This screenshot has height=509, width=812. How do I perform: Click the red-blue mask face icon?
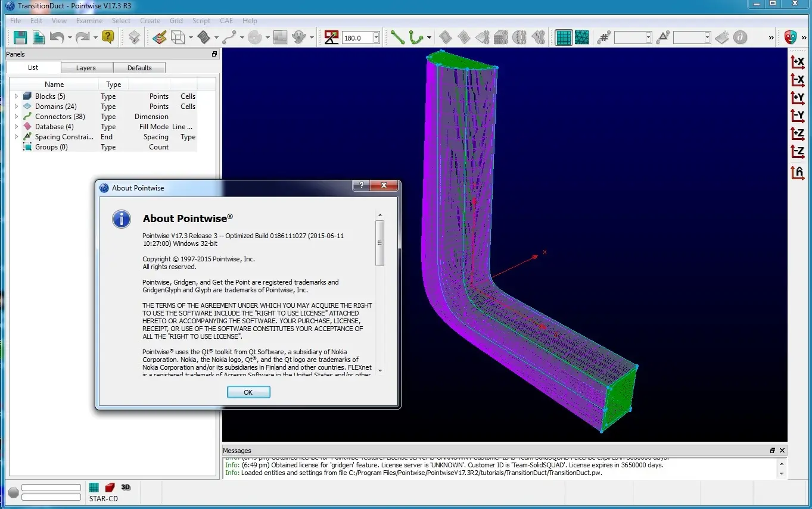coord(791,38)
